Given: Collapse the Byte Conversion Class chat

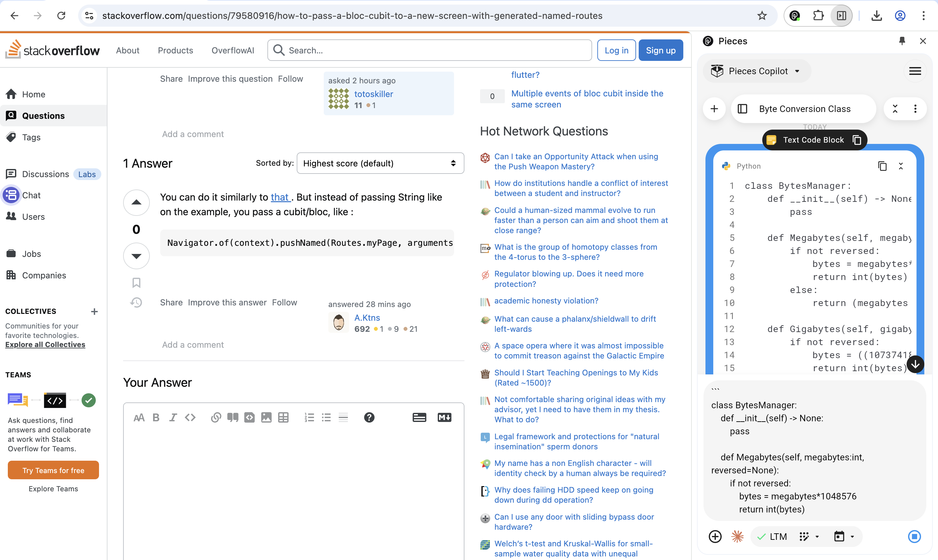Looking at the screenshot, I should (895, 109).
